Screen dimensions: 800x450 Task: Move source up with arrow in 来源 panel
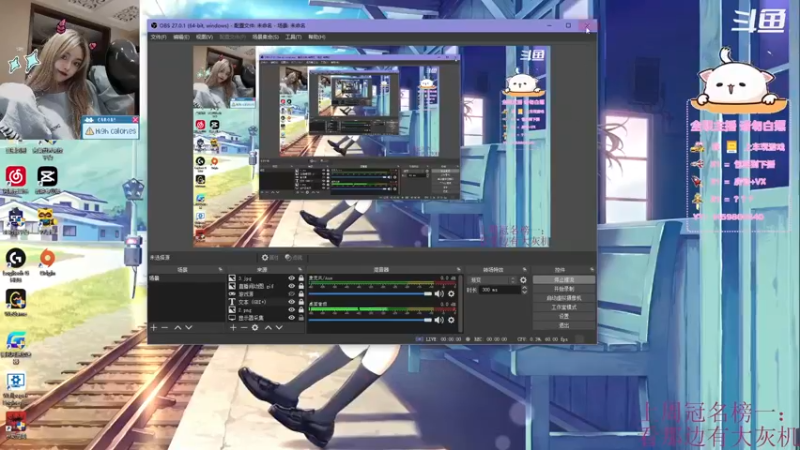[x=268, y=328]
